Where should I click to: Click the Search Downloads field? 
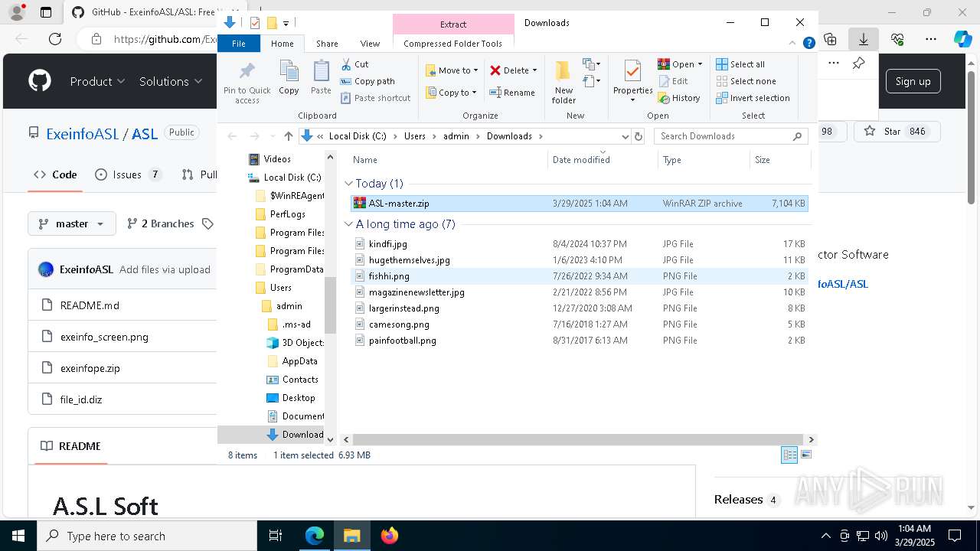click(731, 136)
